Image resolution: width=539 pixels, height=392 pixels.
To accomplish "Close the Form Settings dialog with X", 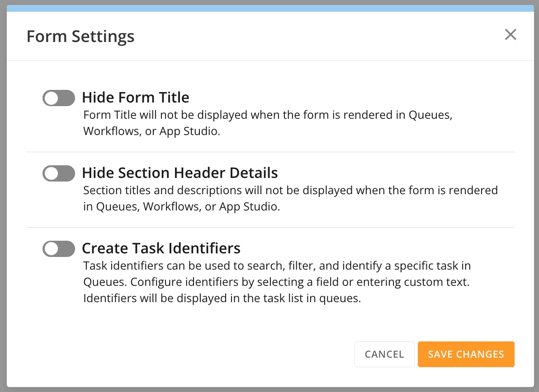I will pos(511,35).
